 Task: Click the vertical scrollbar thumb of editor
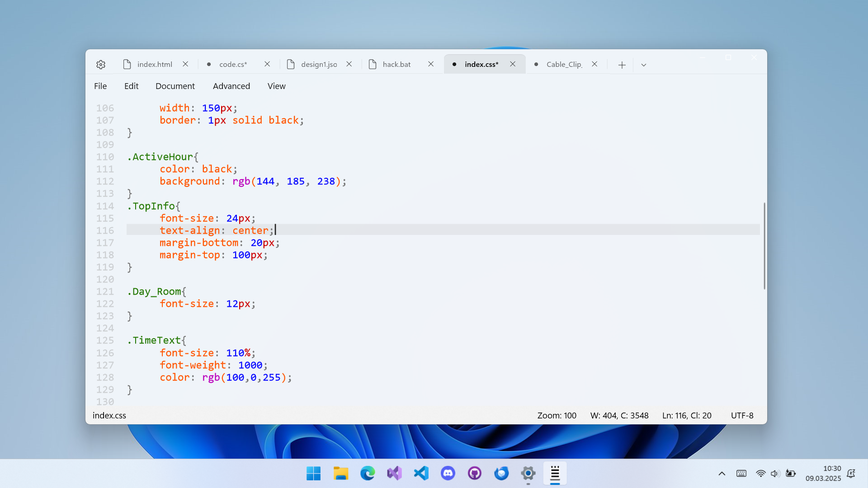(764, 246)
